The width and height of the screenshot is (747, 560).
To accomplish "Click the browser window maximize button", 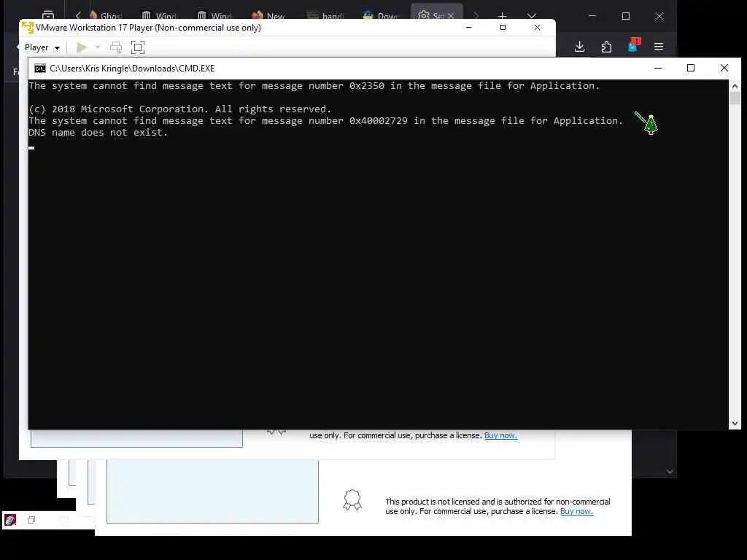I will point(625,16).
